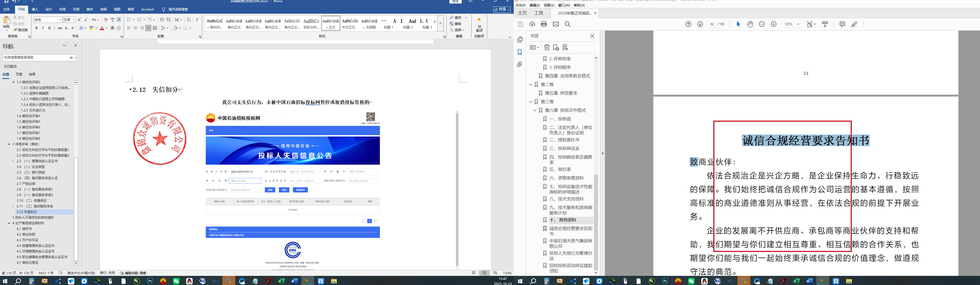This screenshot has width=980, height=285.
Task: Open the change case (Aa) dropdown
Action: pyautogui.click(x=95, y=20)
